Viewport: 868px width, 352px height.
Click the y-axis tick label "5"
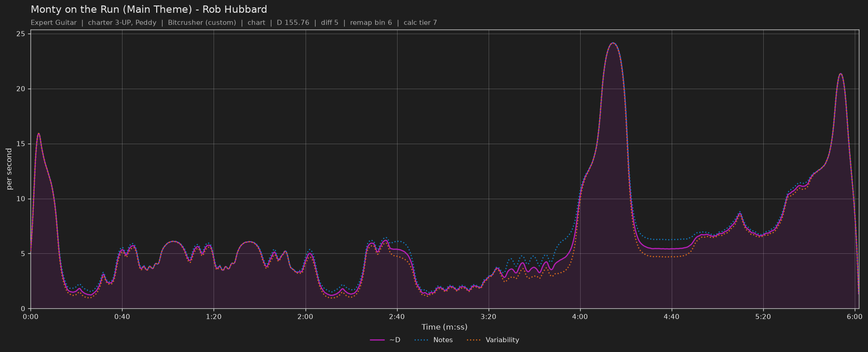click(x=24, y=254)
